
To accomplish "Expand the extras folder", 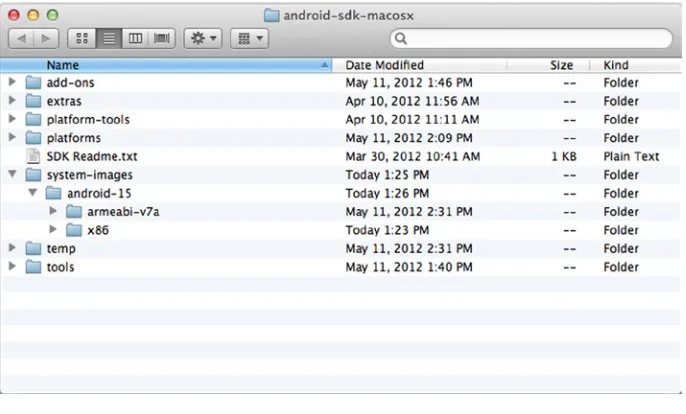I will 12,100.
